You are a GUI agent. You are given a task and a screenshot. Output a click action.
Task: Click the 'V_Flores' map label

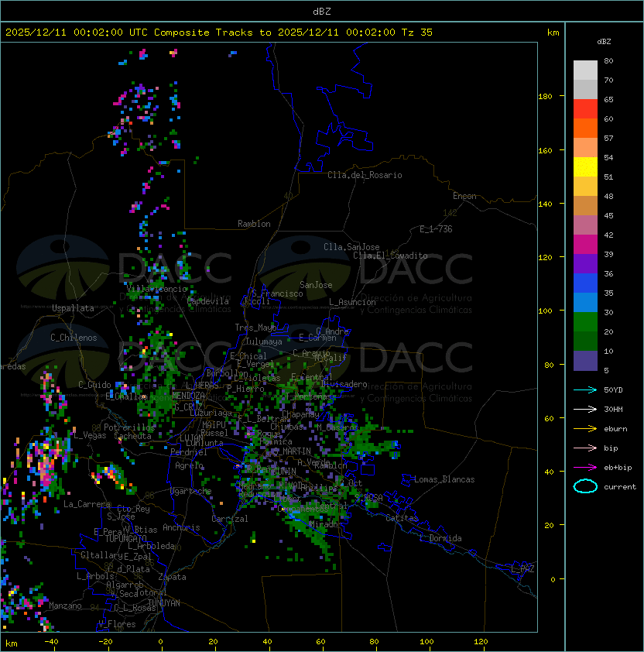click(x=117, y=624)
